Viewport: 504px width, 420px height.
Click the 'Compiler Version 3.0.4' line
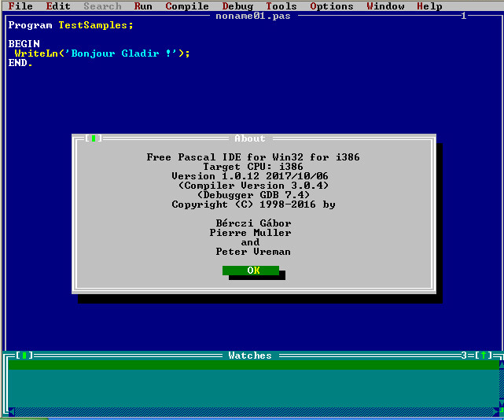pyautogui.click(x=253, y=186)
